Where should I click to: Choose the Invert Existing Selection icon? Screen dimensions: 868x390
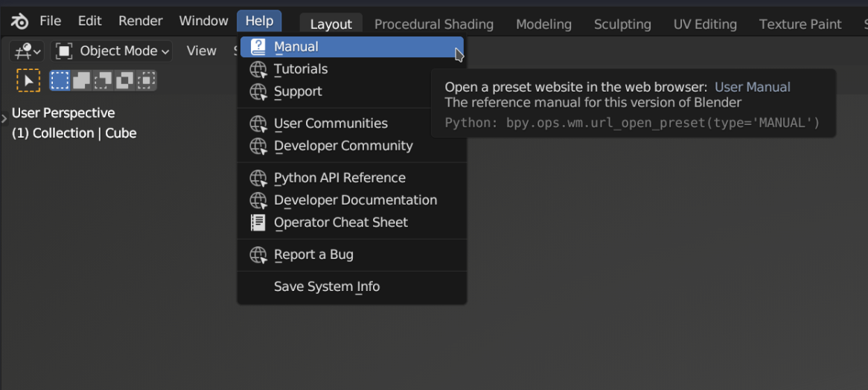pos(125,80)
